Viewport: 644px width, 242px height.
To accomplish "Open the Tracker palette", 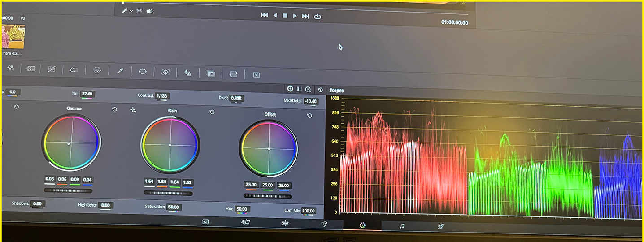I will tap(165, 72).
